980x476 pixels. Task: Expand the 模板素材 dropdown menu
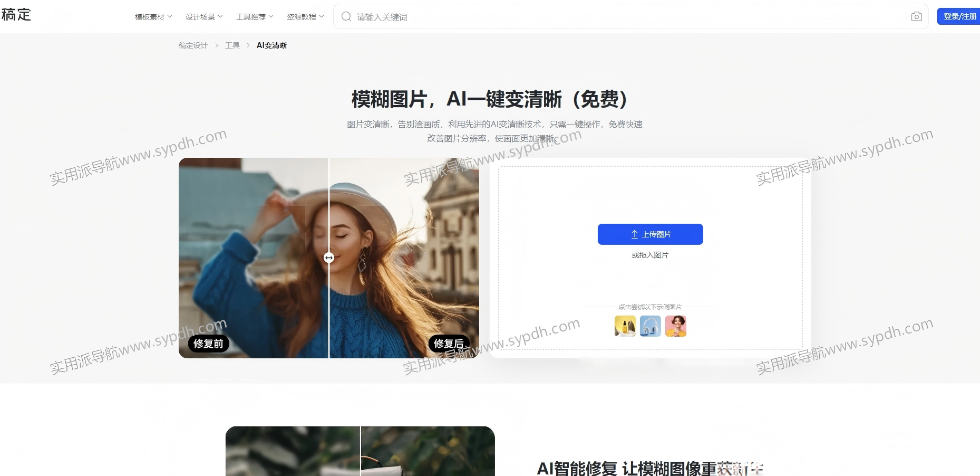pyautogui.click(x=153, y=17)
